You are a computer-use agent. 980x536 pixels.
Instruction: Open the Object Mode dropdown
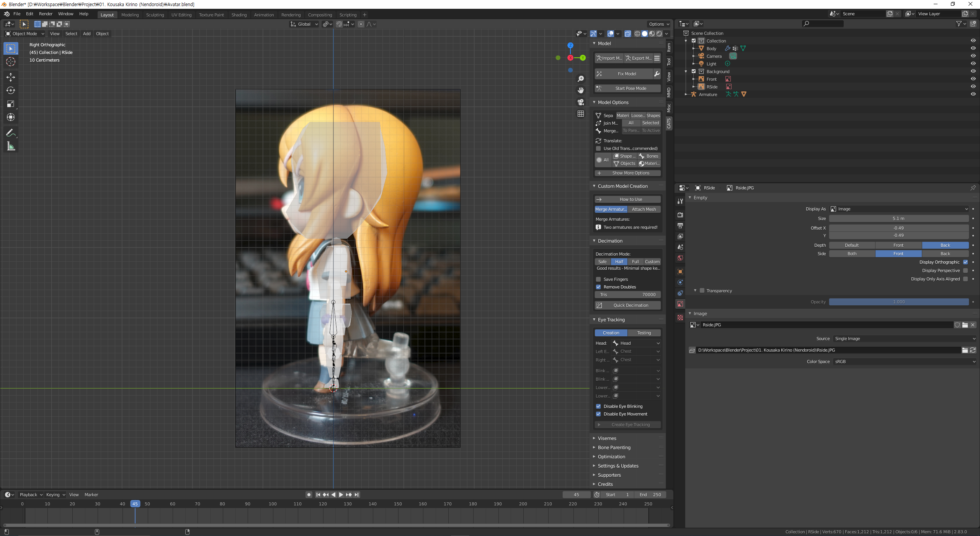24,34
